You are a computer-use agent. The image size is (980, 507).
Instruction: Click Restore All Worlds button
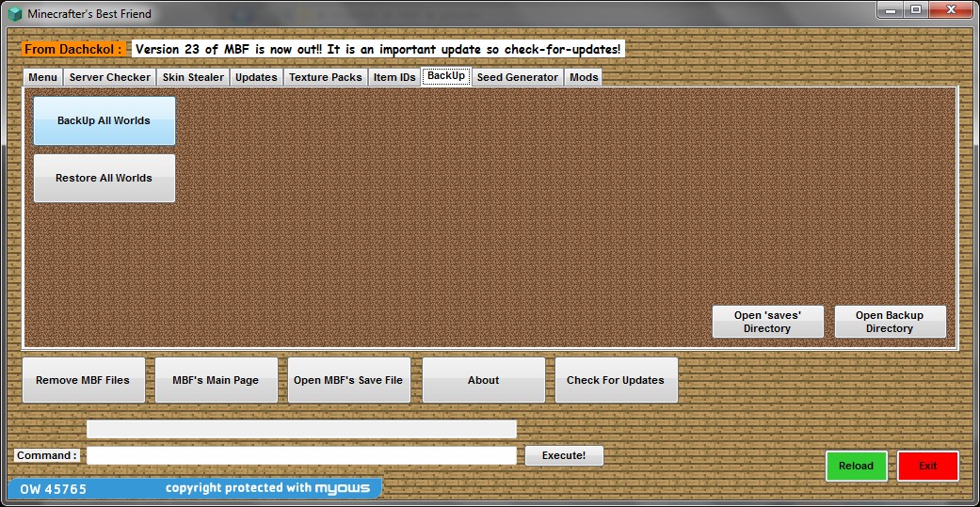pyautogui.click(x=104, y=178)
